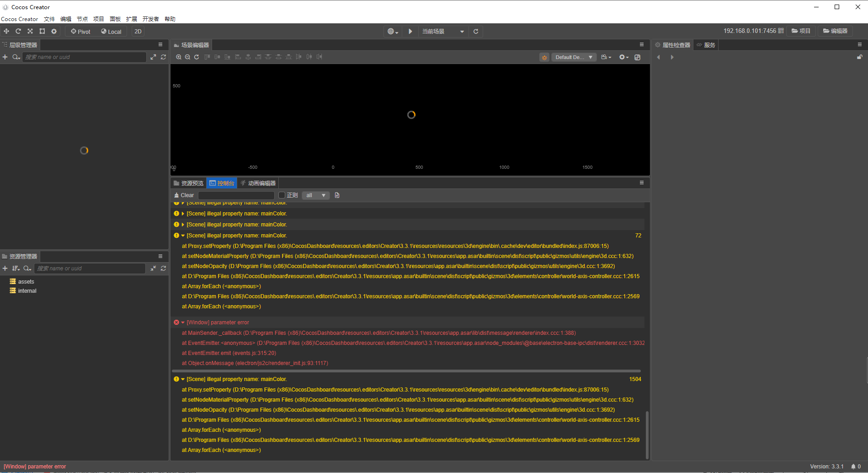
Task: Switch to 控制台 console tab
Action: (222, 183)
